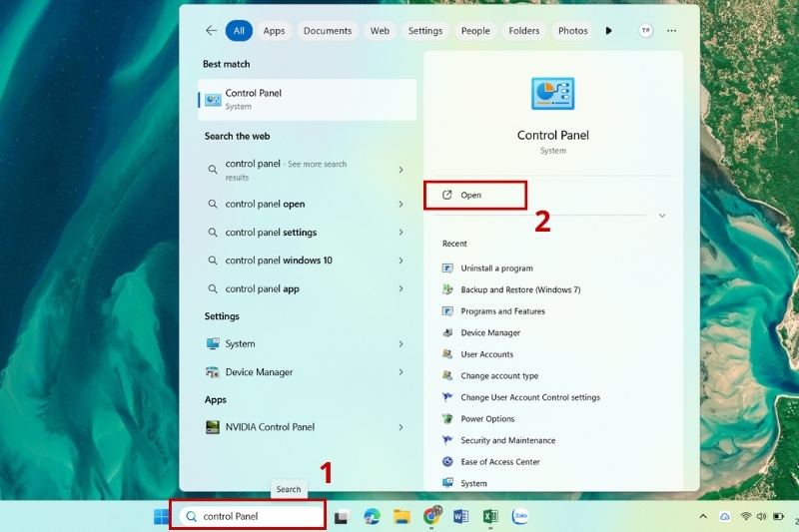
Task: Switch to the Photos filter tab
Action: (572, 31)
